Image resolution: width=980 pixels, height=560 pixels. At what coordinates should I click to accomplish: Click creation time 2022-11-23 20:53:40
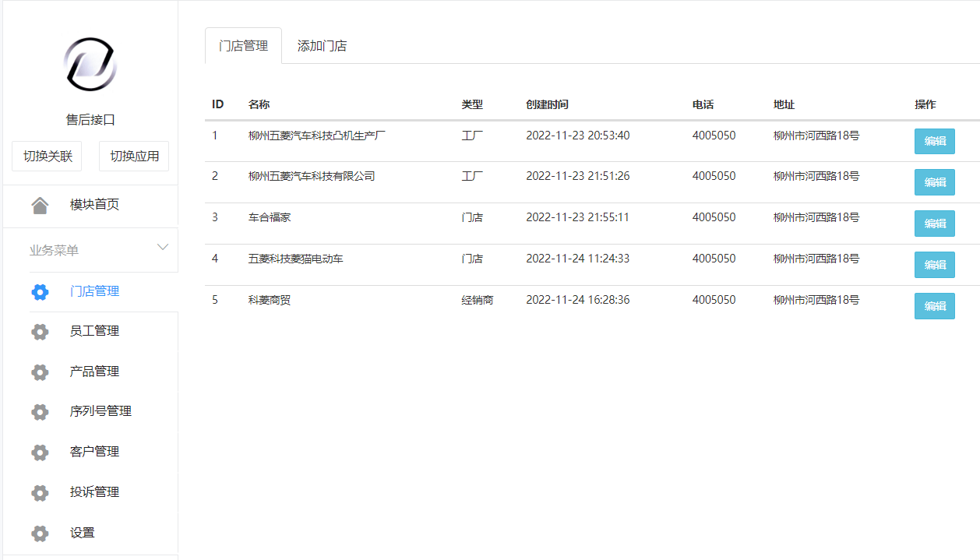[x=577, y=136]
